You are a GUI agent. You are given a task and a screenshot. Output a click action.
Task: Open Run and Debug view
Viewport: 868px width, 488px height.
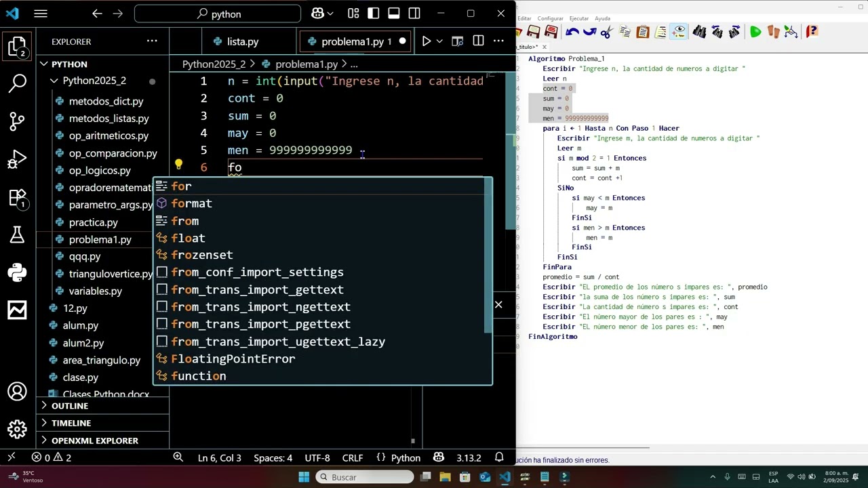pyautogui.click(x=17, y=160)
